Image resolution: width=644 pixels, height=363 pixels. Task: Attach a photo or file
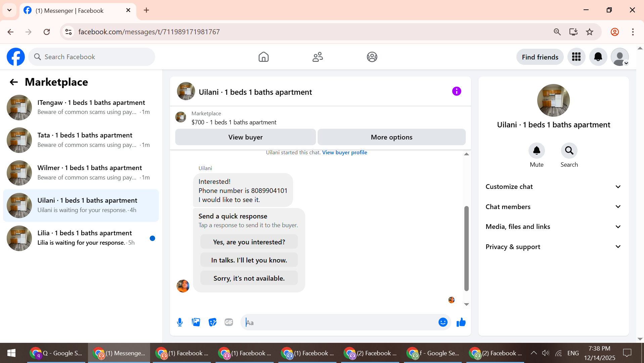click(x=196, y=322)
